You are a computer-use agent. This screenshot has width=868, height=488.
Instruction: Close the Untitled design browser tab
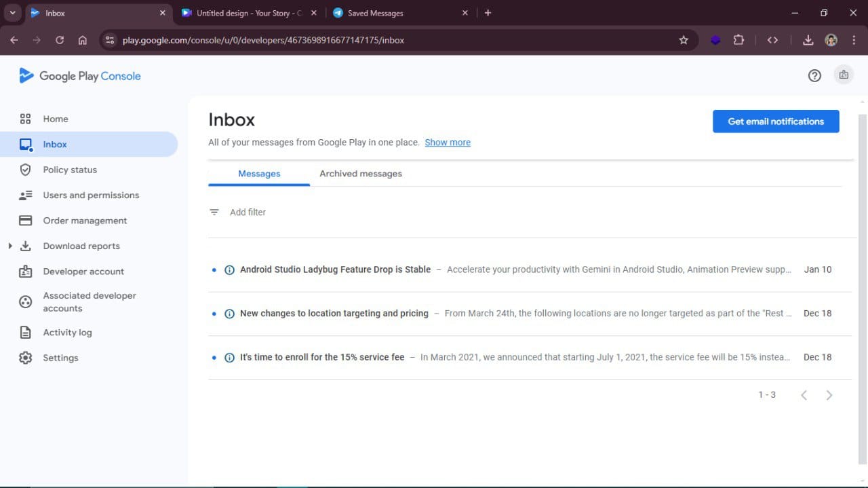pos(313,13)
